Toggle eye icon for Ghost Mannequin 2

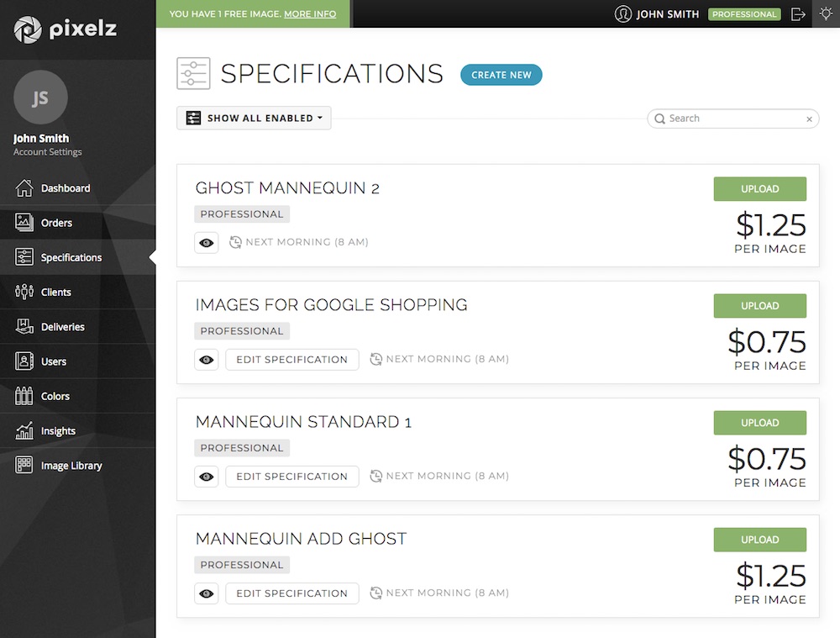click(207, 243)
